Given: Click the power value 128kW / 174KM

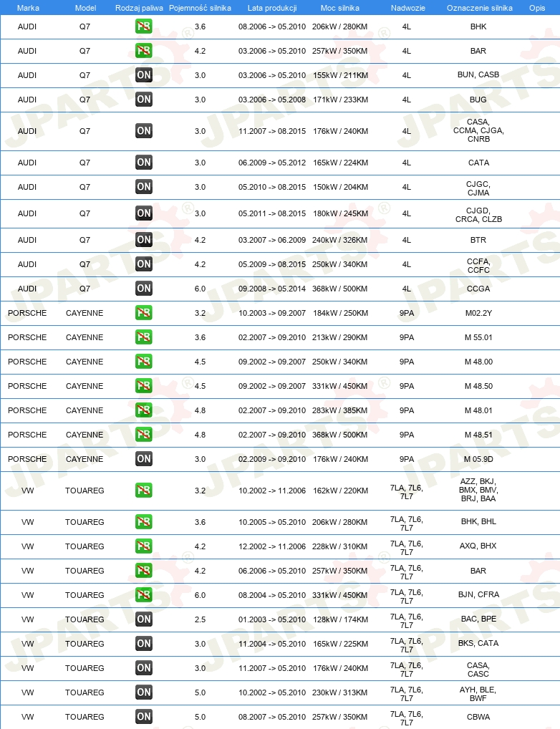Looking at the screenshot, I should click(340, 619).
